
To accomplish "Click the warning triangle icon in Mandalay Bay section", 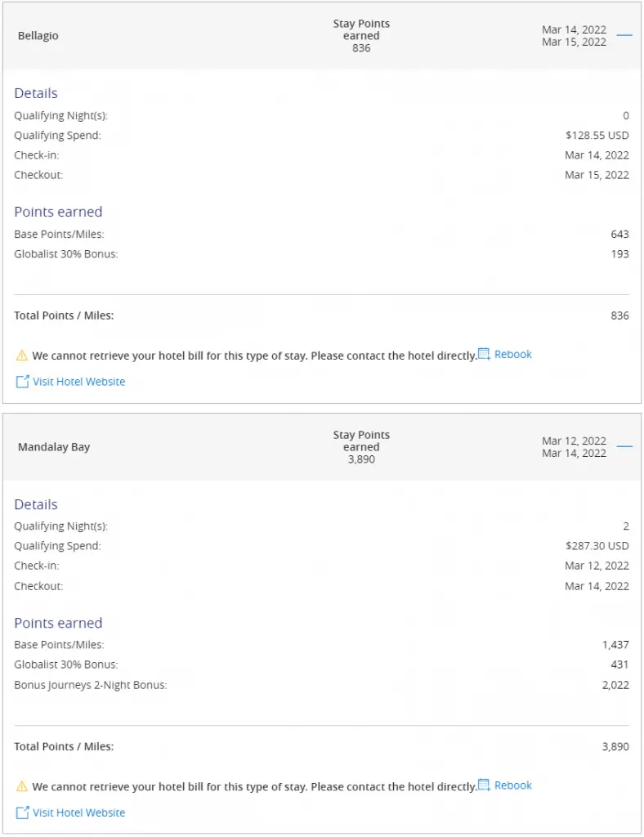I will (22, 786).
